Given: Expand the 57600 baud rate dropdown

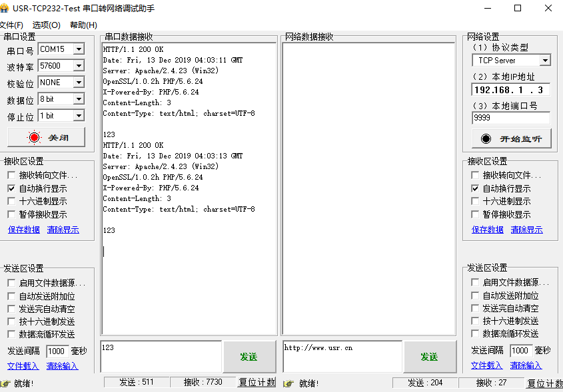Looking at the screenshot, I should click(79, 66).
